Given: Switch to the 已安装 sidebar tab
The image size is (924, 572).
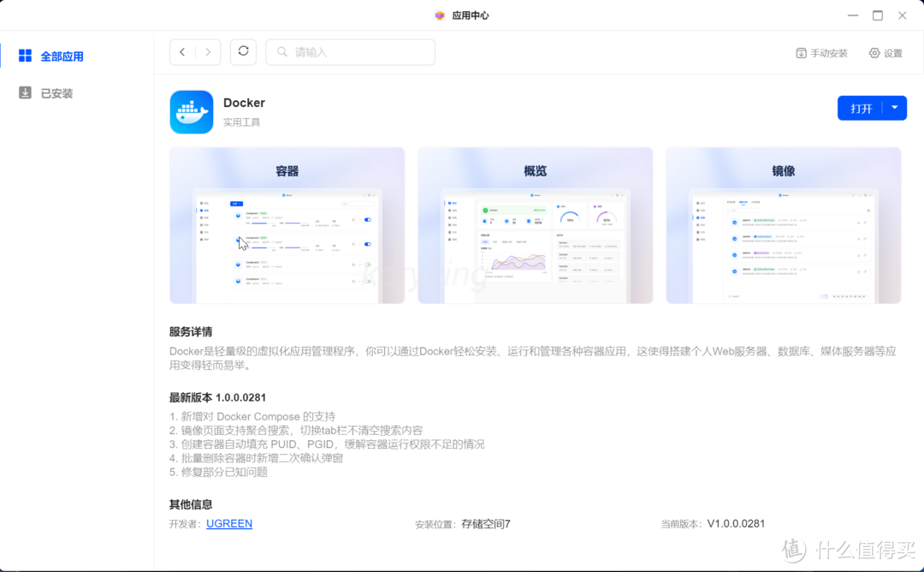Looking at the screenshot, I should [56, 93].
